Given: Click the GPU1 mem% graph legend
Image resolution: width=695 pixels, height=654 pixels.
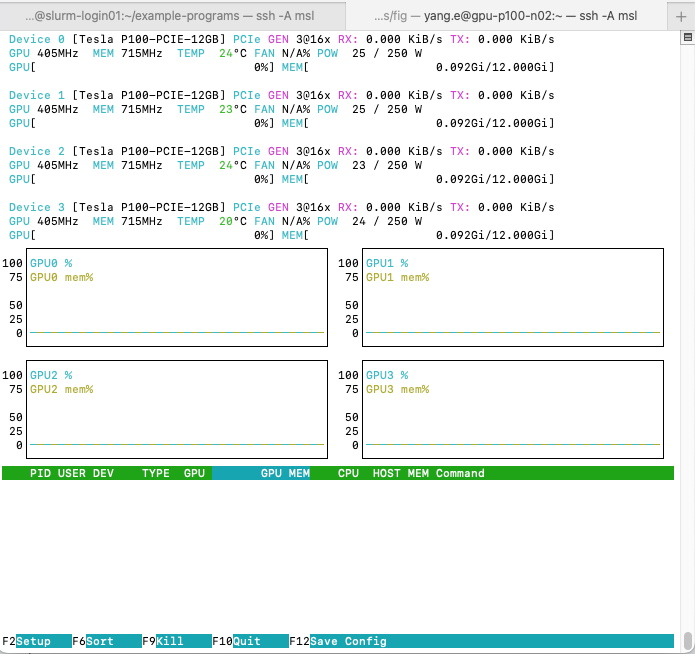Looking at the screenshot, I should click(398, 278).
